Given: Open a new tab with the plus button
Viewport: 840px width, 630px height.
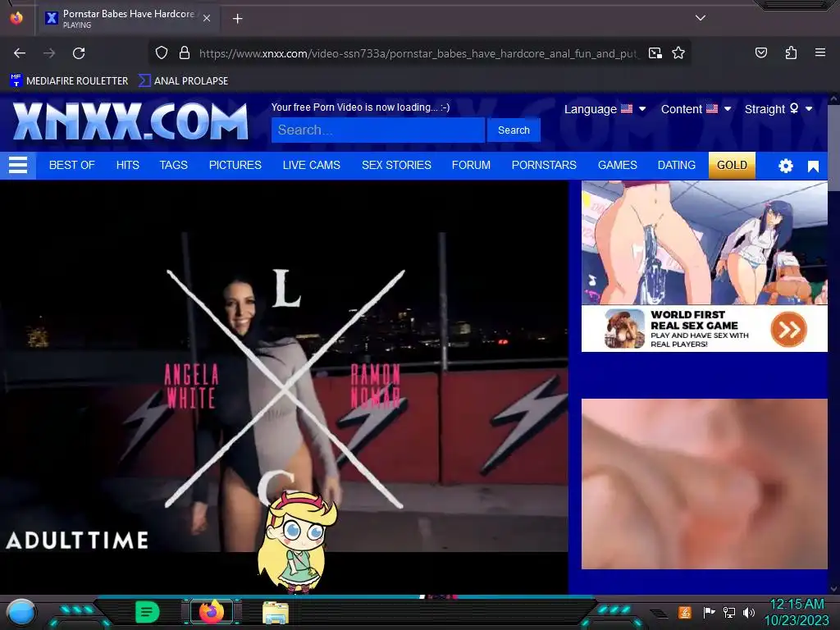Looking at the screenshot, I should click(x=237, y=19).
